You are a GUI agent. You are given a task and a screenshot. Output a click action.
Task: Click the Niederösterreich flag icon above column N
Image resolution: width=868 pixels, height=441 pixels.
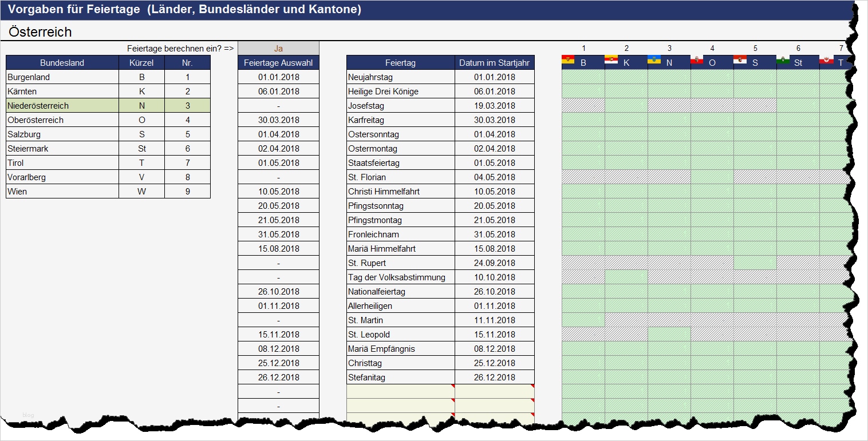653,58
